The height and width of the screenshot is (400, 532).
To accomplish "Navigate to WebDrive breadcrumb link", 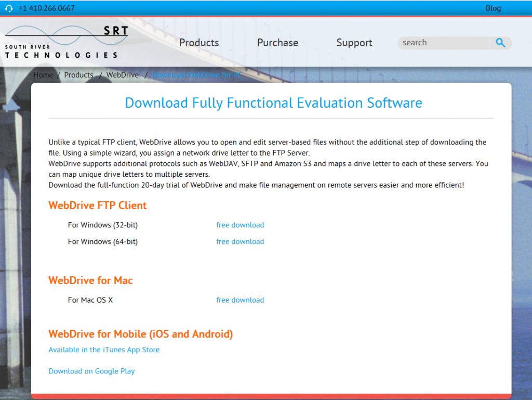I will click(x=123, y=75).
